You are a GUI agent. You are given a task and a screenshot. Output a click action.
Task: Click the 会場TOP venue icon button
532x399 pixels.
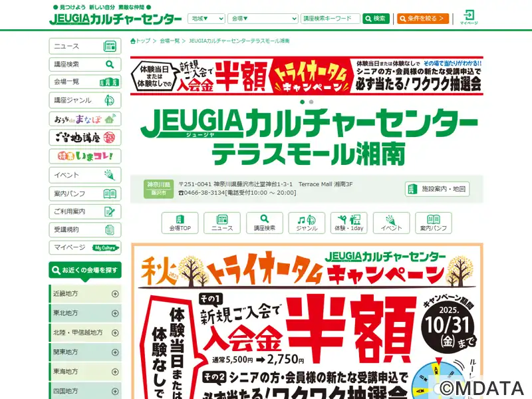180,223
